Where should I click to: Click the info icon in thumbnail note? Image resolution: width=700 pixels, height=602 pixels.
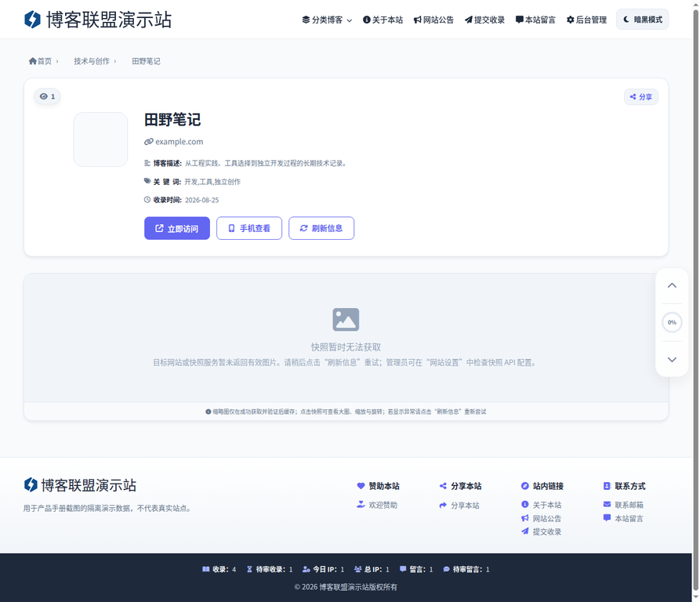(x=208, y=412)
